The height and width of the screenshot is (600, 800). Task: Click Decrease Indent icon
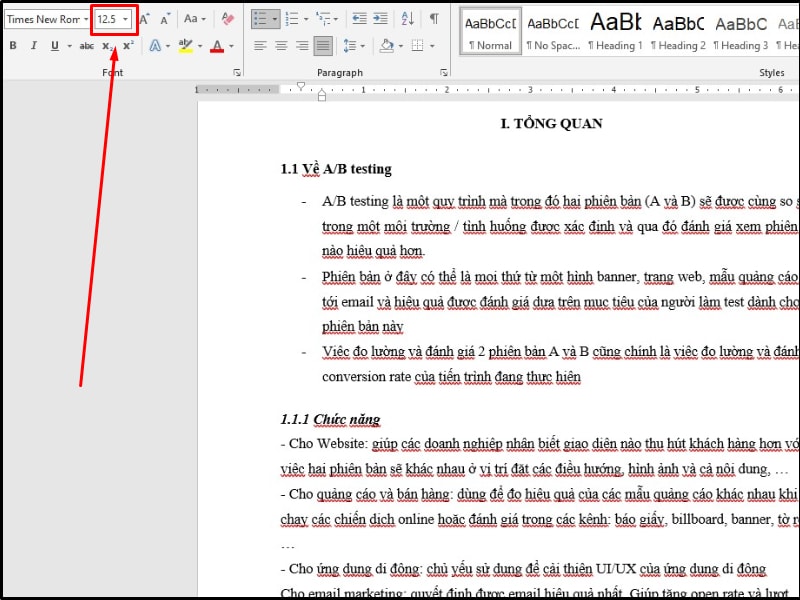click(359, 19)
